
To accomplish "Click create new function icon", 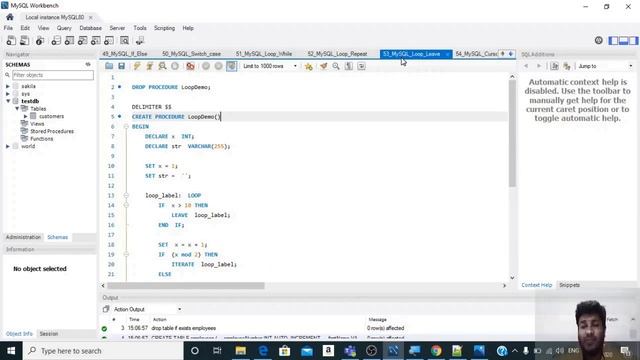I will [x=109, y=40].
